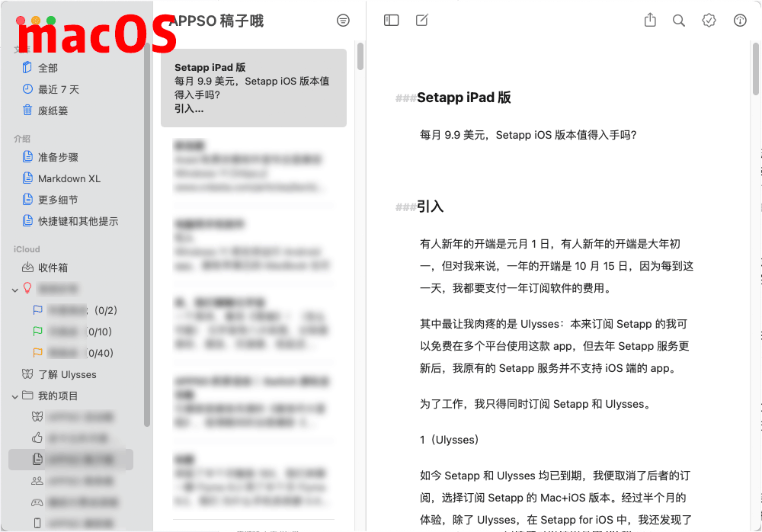Open the revision checkmark badge icon
This screenshot has height=532, width=762.
tap(709, 21)
